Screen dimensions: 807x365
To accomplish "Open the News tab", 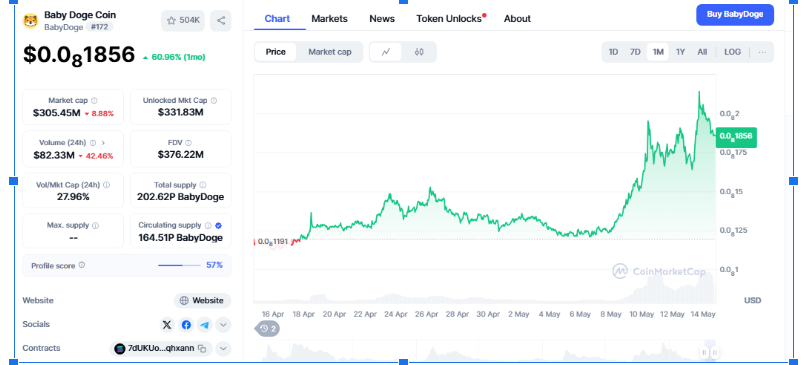I will pyautogui.click(x=382, y=19).
